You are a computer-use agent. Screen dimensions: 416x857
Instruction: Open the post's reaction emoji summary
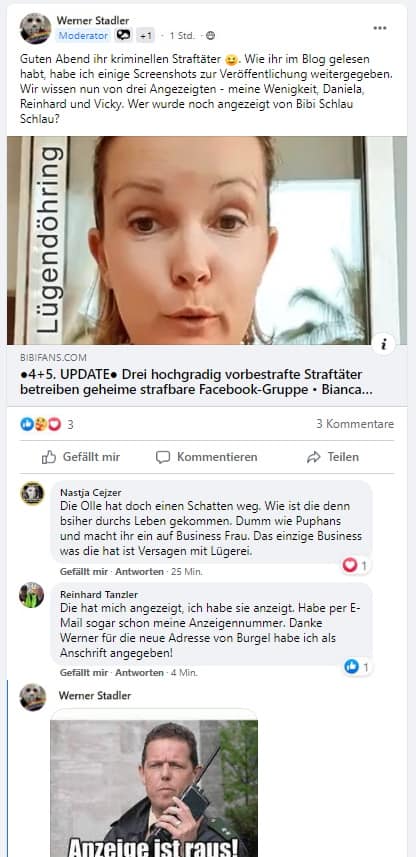pyautogui.click(x=40, y=424)
